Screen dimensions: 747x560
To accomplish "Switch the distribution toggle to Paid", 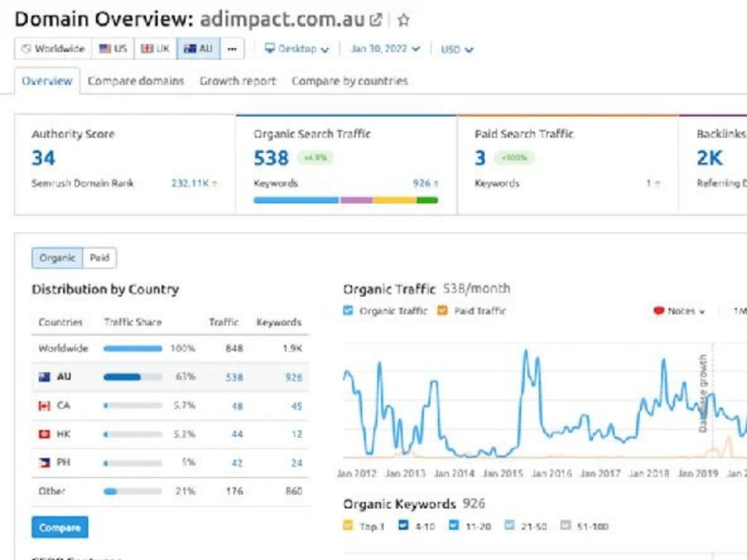I will [100, 258].
